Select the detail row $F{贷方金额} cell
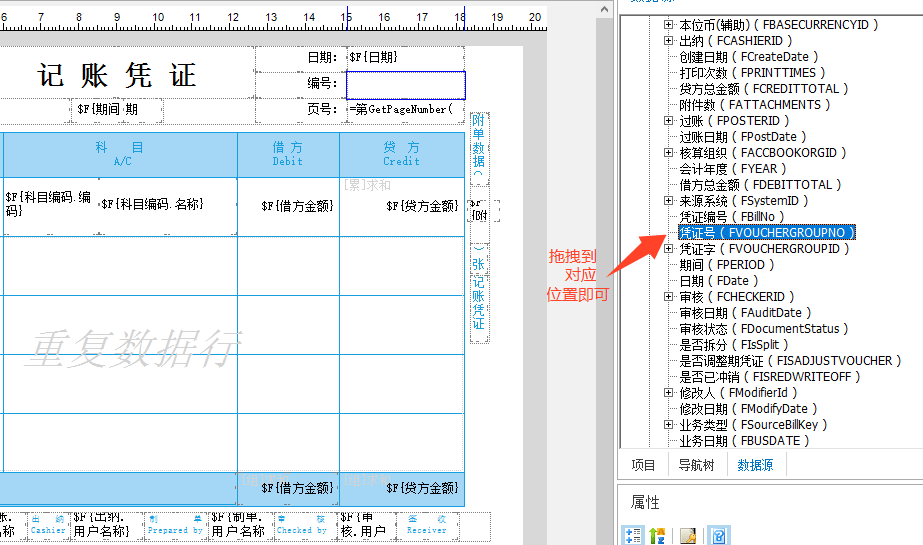The width and height of the screenshot is (923, 545). (x=402, y=207)
